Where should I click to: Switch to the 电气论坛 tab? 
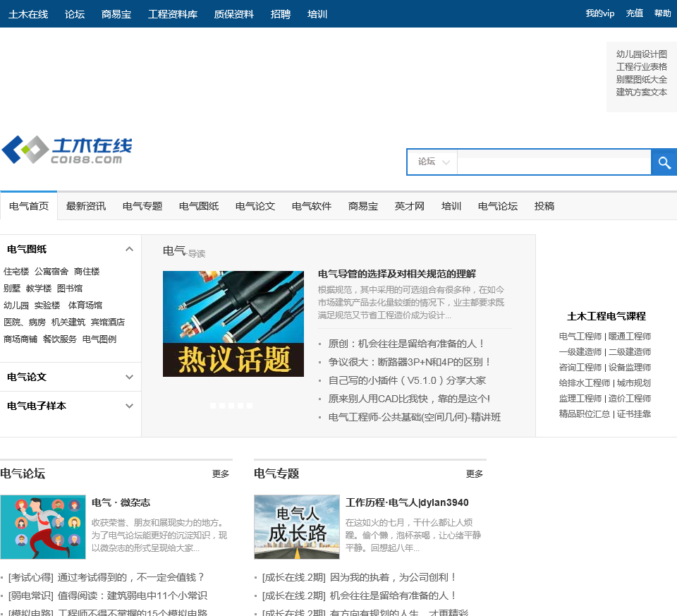[498, 206]
